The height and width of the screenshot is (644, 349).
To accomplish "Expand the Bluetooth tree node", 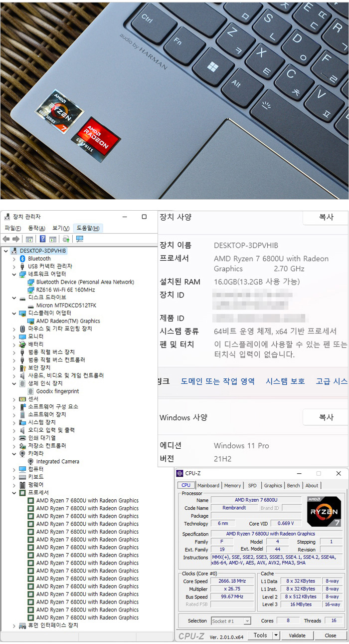I will pos(14,259).
